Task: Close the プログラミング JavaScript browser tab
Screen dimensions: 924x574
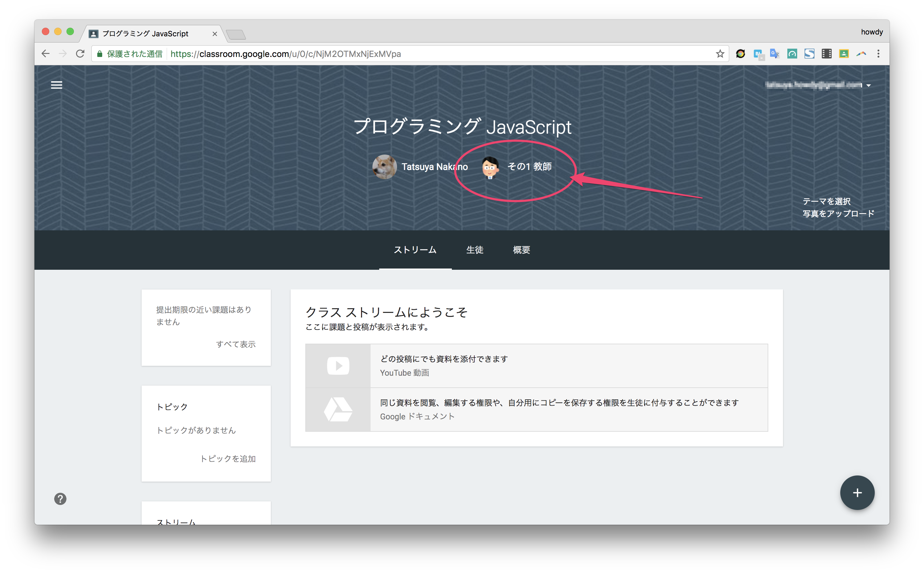Action: click(x=215, y=34)
